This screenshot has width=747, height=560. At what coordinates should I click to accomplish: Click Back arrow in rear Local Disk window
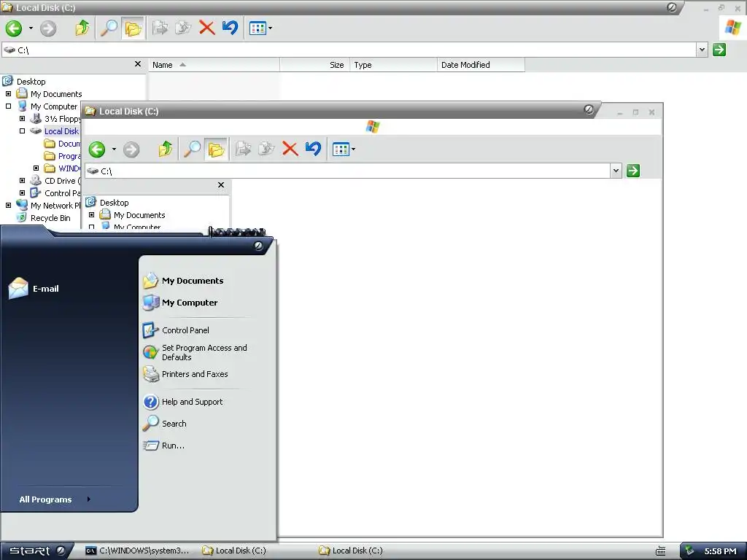pyautogui.click(x=14, y=28)
